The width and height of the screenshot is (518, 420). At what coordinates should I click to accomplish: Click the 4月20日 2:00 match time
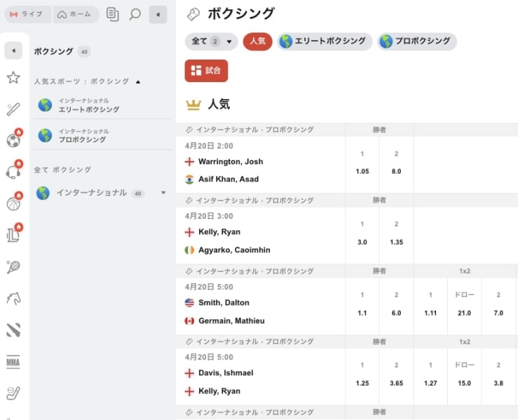[209, 146]
